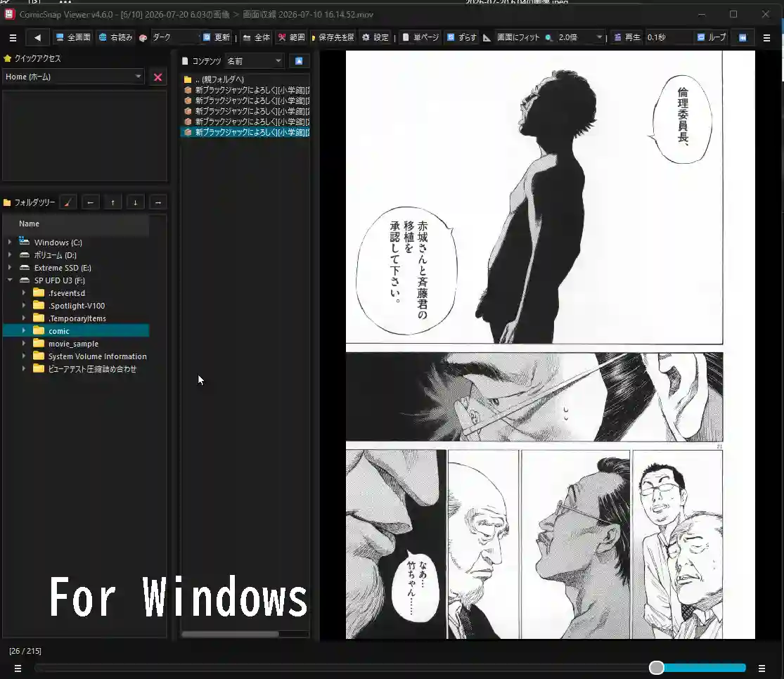Toggle 右読み right-to-left reading
This screenshot has width=784, height=679.
115,37
